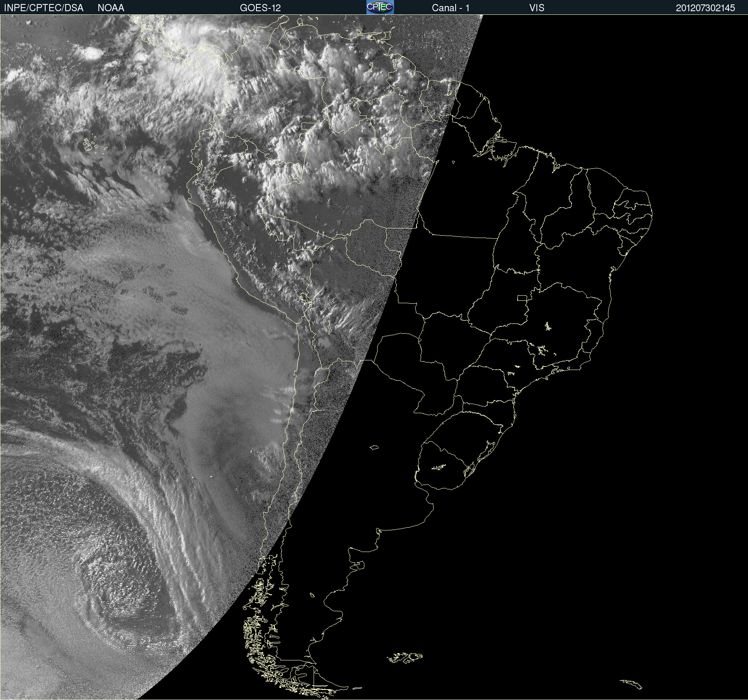
Task: Click the 201207302145 timestamp
Action: [x=706, y=8]
